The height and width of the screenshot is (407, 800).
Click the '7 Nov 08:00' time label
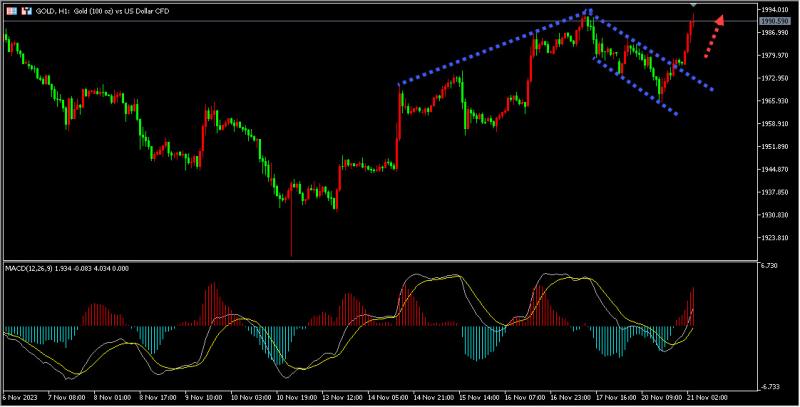point(65,397)
